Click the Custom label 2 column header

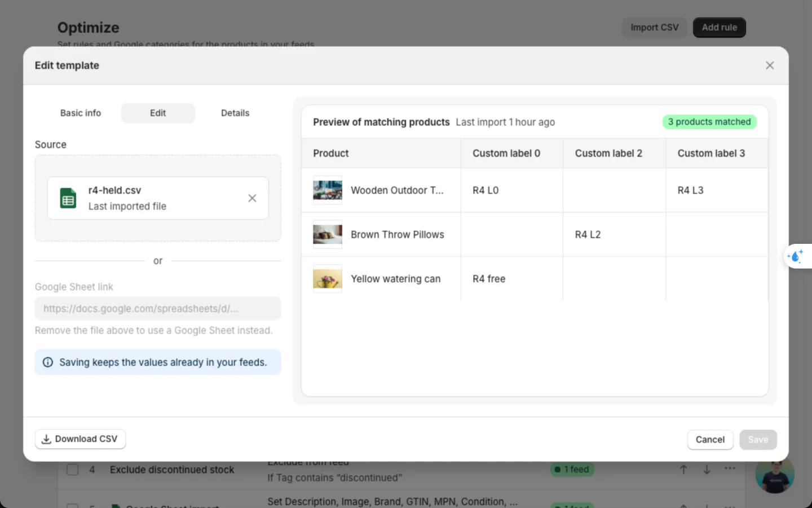(615, 154)
